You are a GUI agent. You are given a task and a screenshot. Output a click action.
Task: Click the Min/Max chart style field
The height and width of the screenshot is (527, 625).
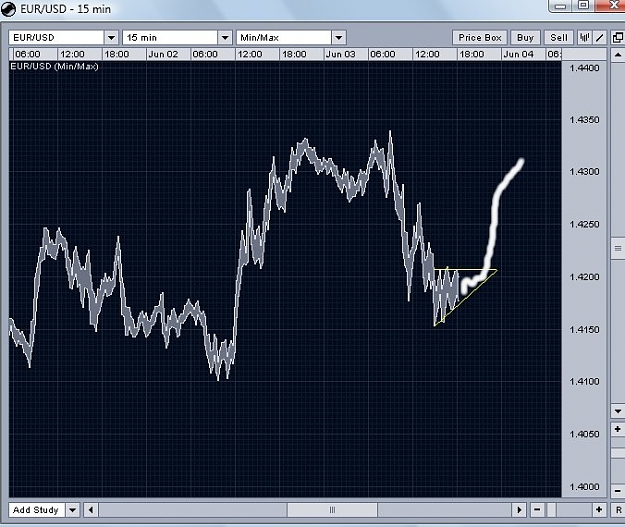pyautogui.click(x=284, y=38)
